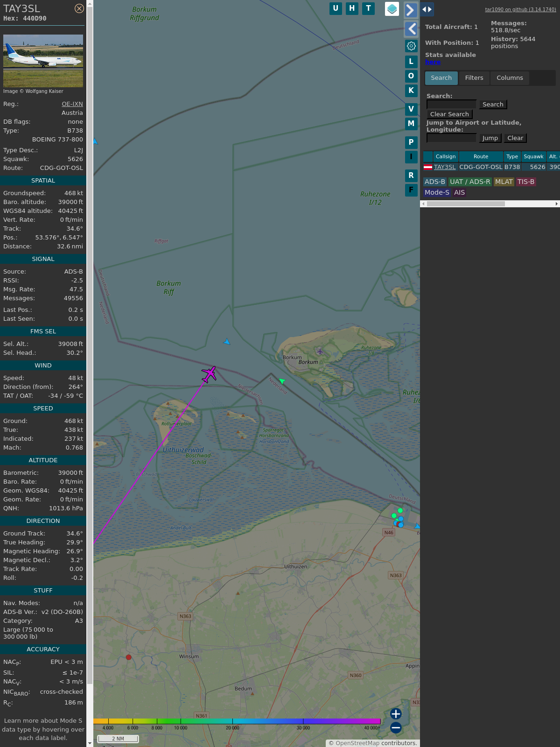
Task: Click the MLAT legend label
Action: click(x=504, y=182)
